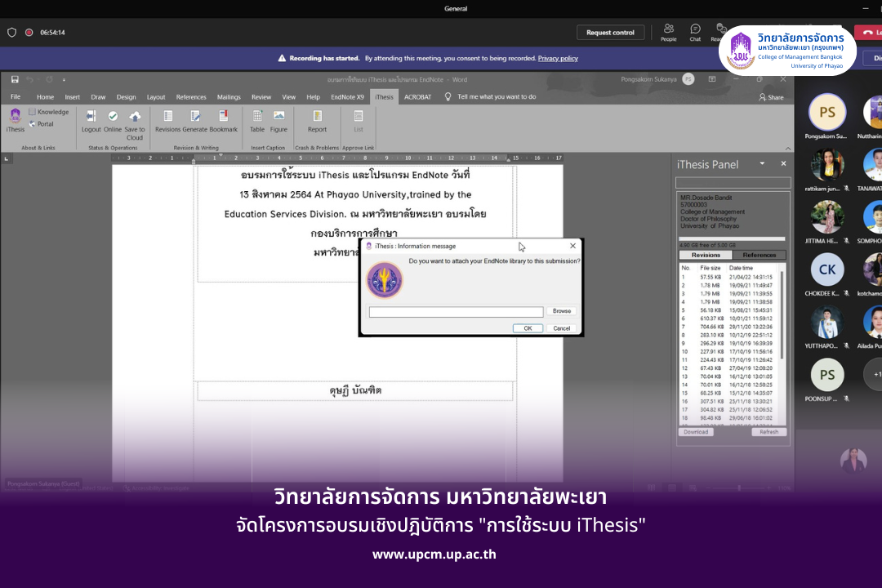Click the storage usage progress bar
This screenshot has height=588, width=882.
[732, 238]
